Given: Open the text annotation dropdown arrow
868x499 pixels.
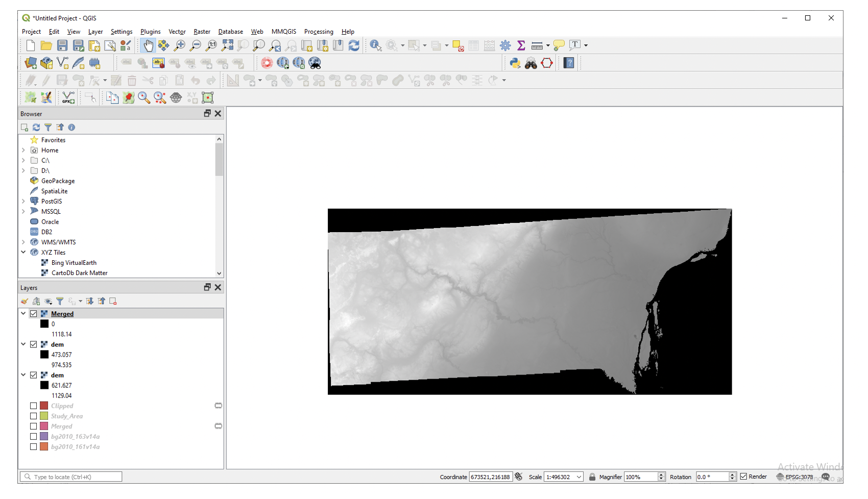Looking at the screenshot, I should pyautogui.click(x=586, y=45).
